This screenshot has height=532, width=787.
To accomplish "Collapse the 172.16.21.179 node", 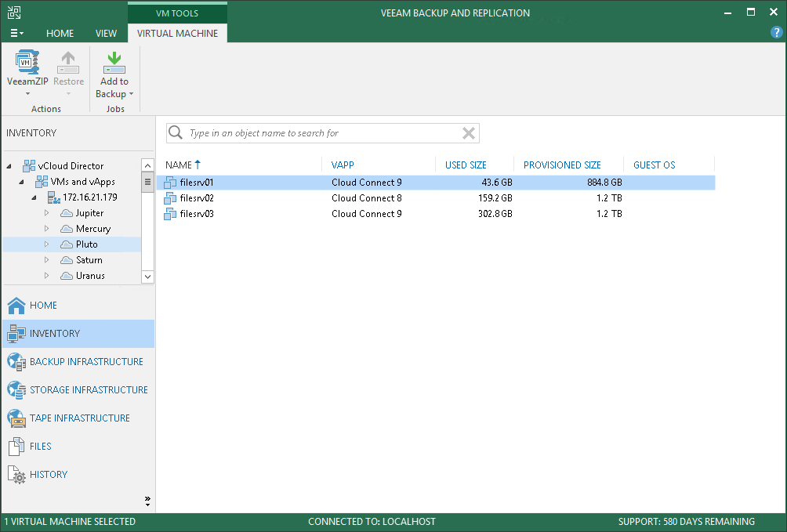I will 34,197.
